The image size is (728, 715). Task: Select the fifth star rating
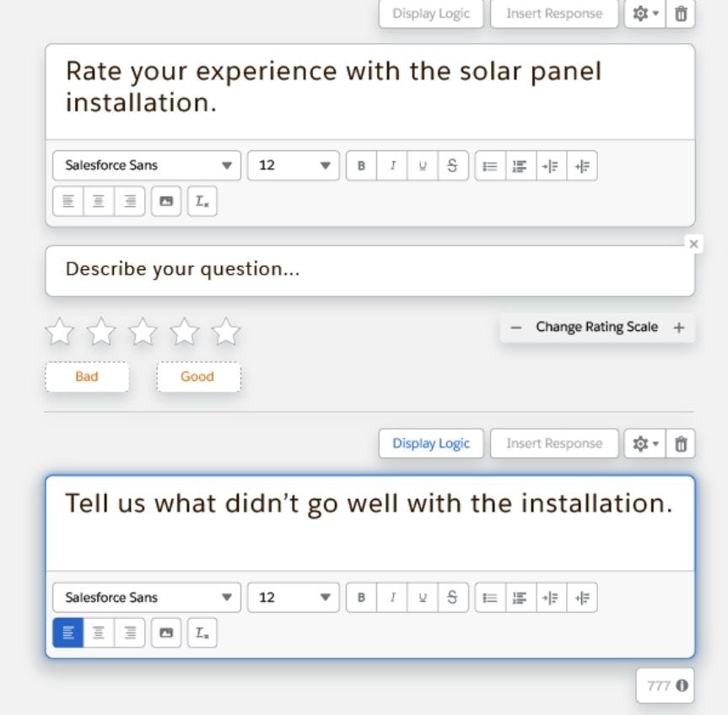[225, 332]
